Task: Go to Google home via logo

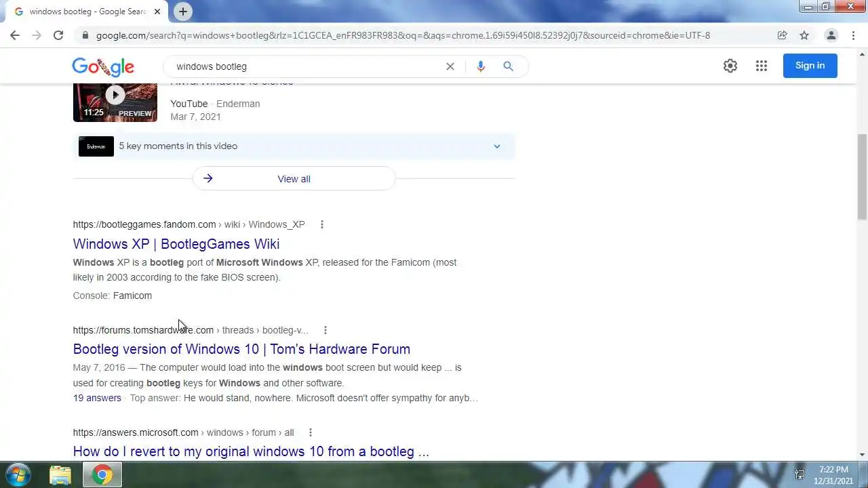Action: 103,66
